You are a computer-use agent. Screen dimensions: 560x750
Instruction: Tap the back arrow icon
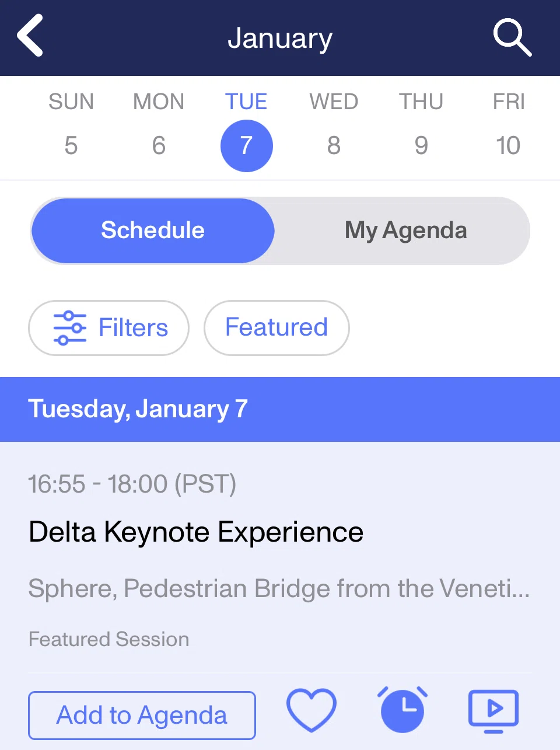click(x=30, y=36)
